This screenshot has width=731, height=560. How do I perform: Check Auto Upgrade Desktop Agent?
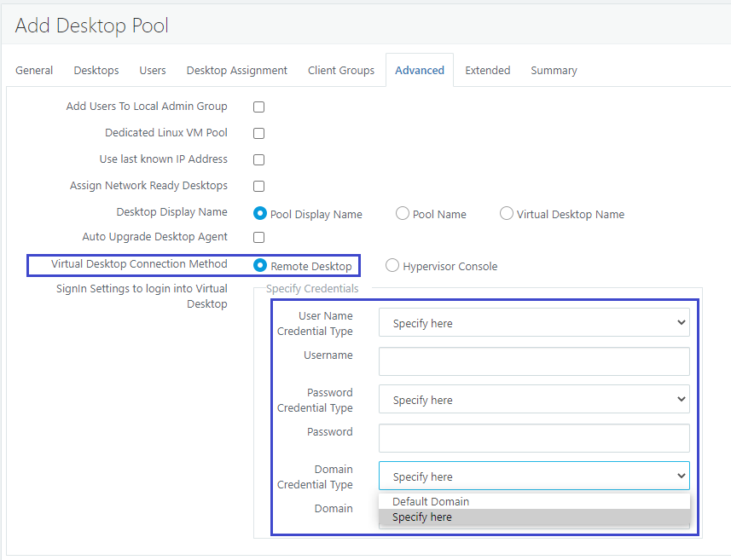tap(258, 238)
